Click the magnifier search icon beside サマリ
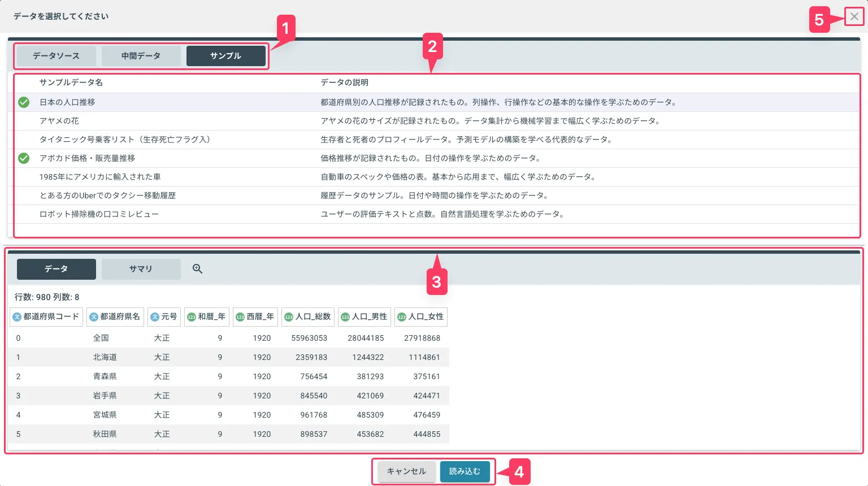Screen dimensions: 868x486 [x=197, y=269]
